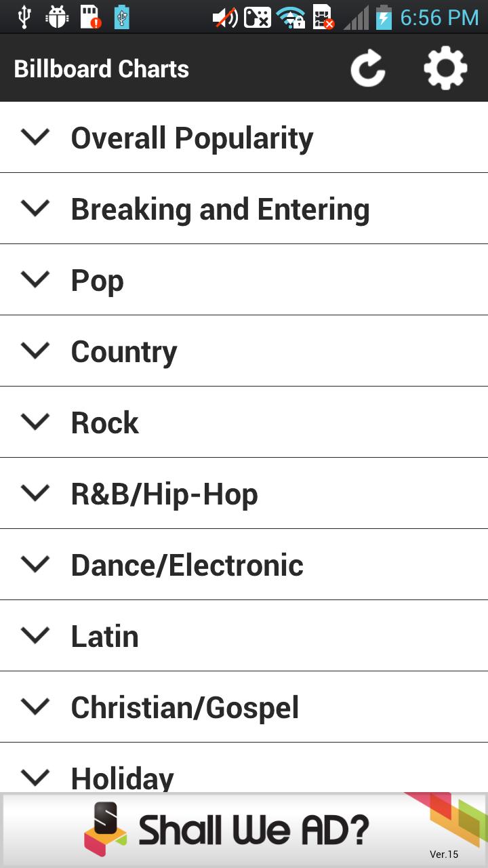Tap the Shall We AD banner
This screenshot has width=488, height=868.
click(244, 830)
